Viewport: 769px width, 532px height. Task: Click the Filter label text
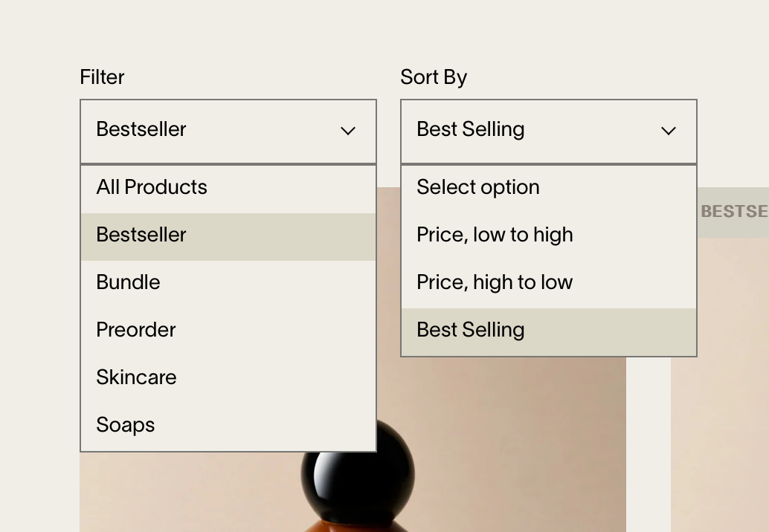(x=102, y=77)
